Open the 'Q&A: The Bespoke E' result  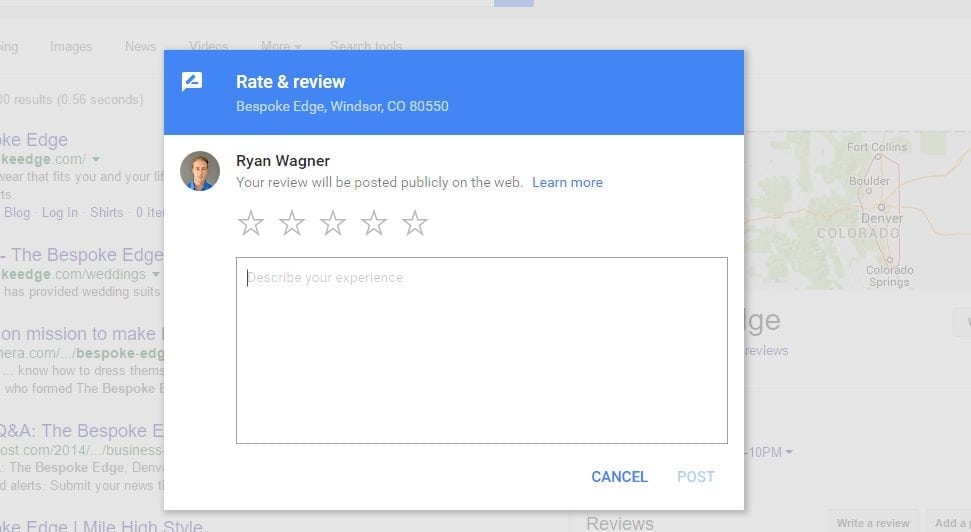[x=82, y=430]
